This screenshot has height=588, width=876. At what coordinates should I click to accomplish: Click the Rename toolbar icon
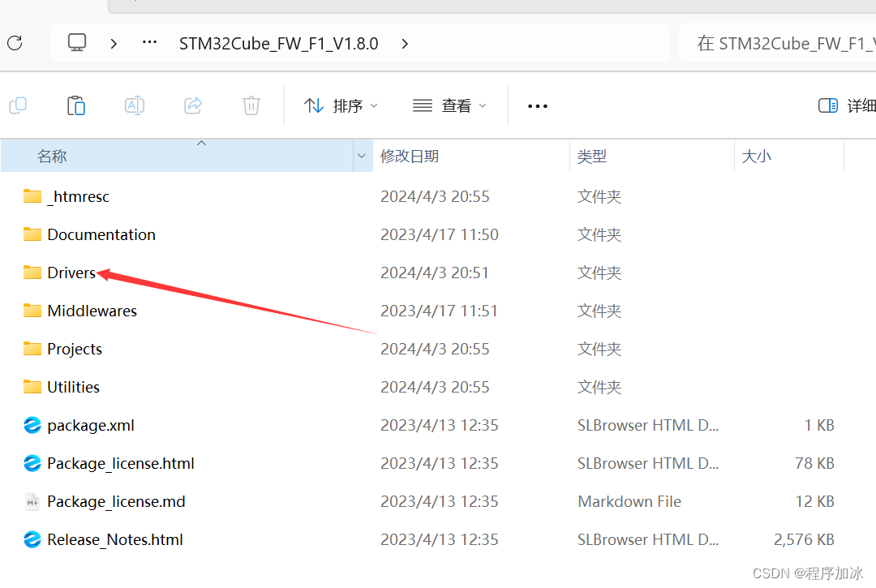pyautogui.click(x=135, y=105)
